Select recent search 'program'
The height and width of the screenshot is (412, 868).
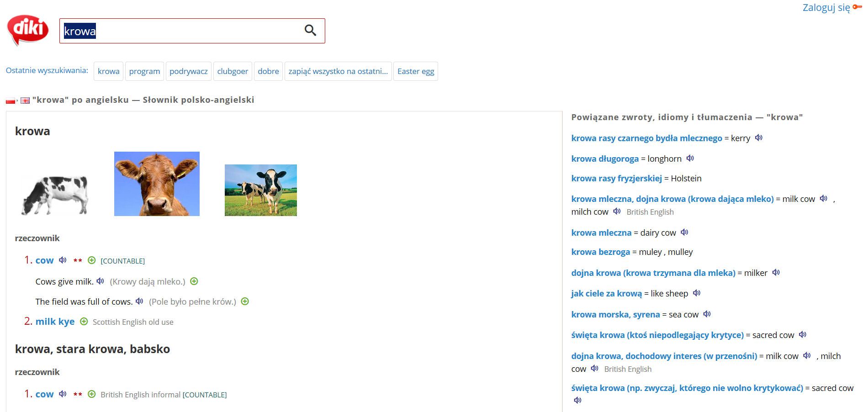(144, 71)
